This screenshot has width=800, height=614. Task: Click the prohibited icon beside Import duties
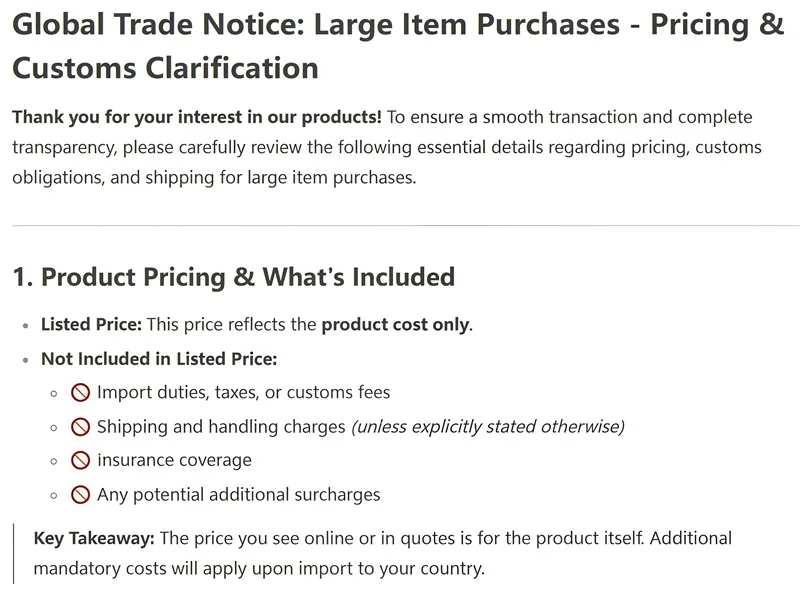click(x=81, y=393)
